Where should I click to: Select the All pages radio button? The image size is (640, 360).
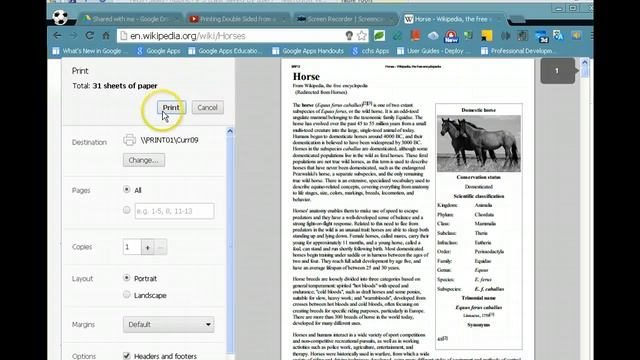[x=127, y=190]
